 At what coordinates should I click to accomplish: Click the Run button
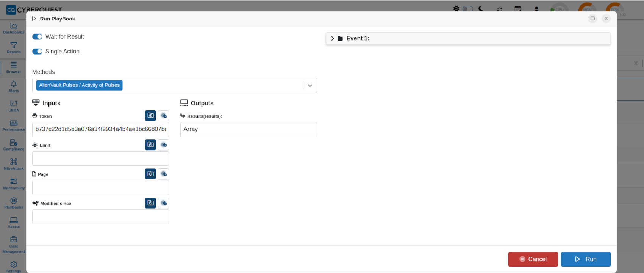[586, 259]
